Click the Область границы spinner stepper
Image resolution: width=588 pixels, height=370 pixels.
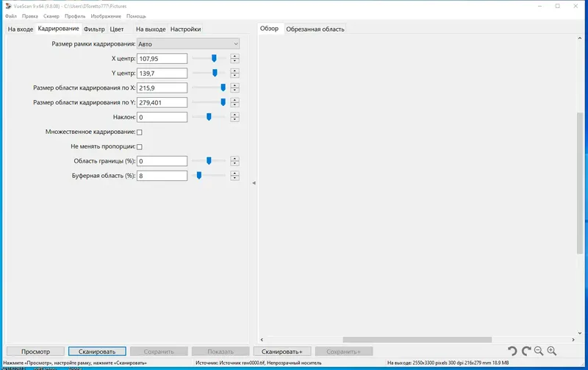tap(234, 161)
